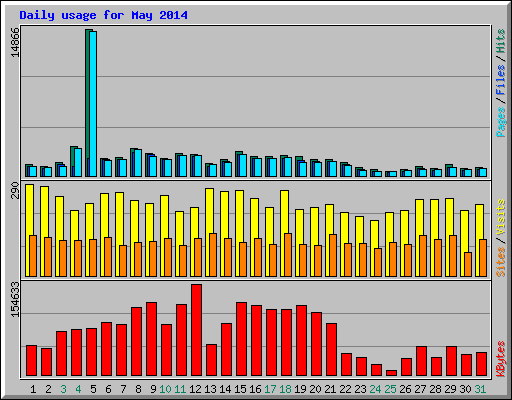This screenshot has height=400, width=512.
Task: Click the Pages legend label
Action: [x=500, y=122]
